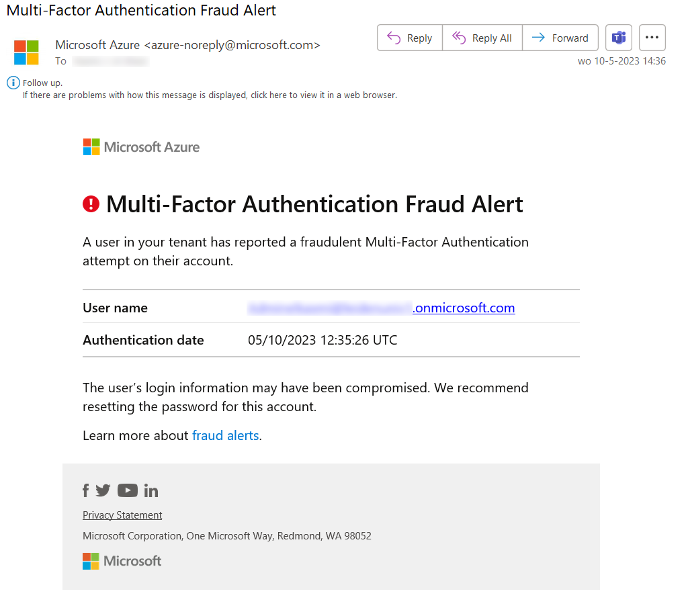Click the Microsoft Azure logo in the body
686x616 pixels.
coord(141,147)
